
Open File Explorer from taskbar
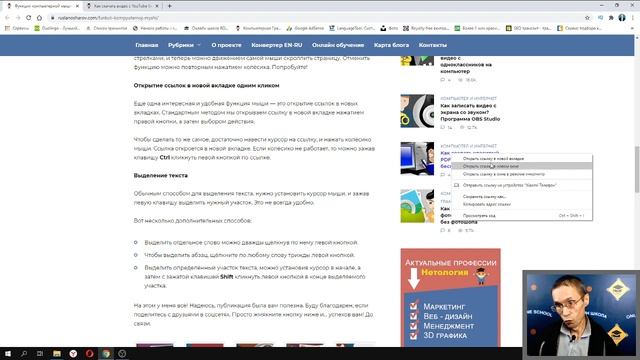[57, 353]
